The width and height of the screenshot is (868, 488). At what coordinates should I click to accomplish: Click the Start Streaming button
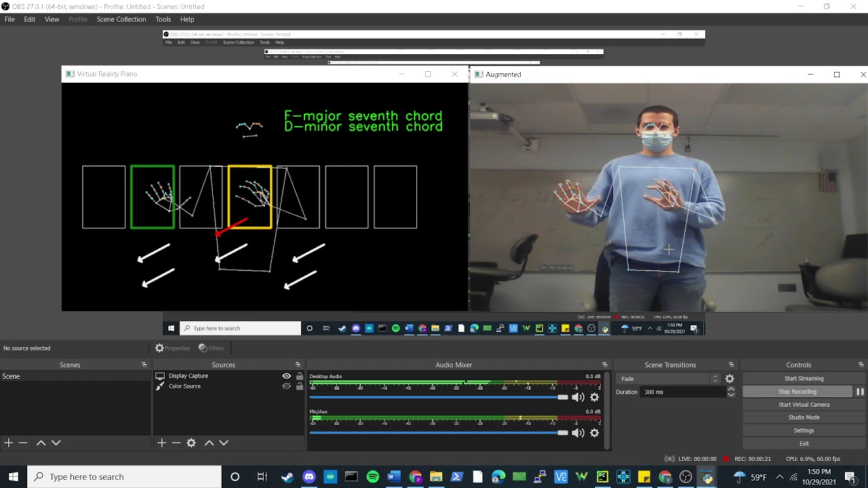click(804, 379)
